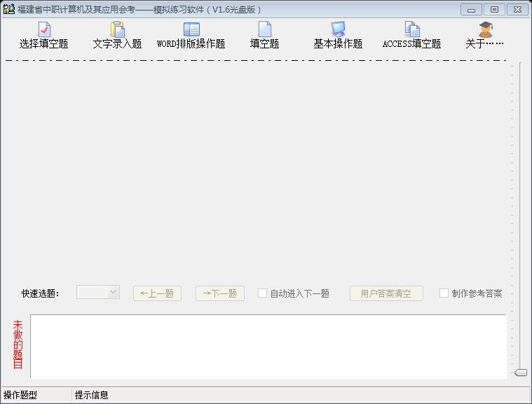Click the 快速选题 label
532x404 pixels.
41,293
